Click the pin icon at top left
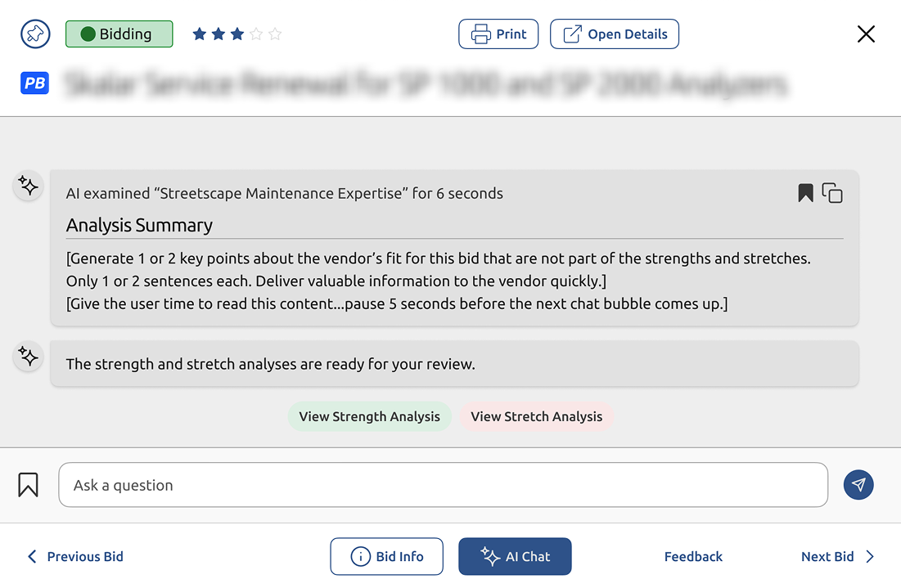Image resolution: width=901 pixels, height=588 pixels. (x=35, y=34)
